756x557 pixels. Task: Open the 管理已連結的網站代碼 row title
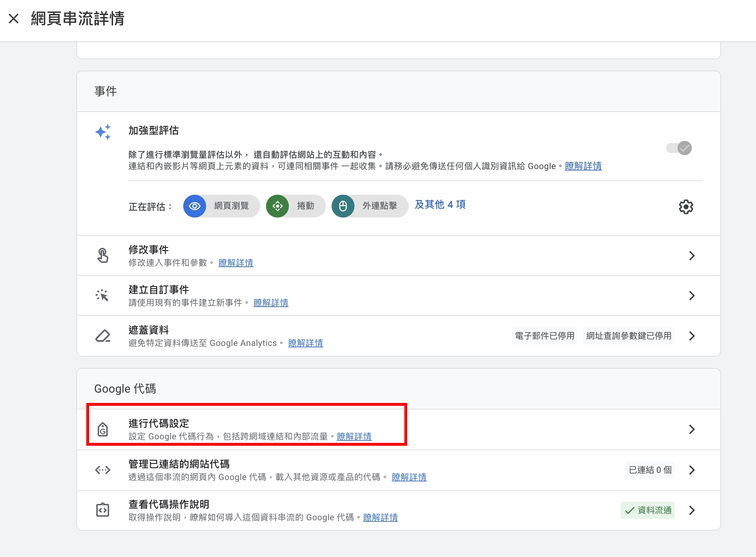pos(179,464)
